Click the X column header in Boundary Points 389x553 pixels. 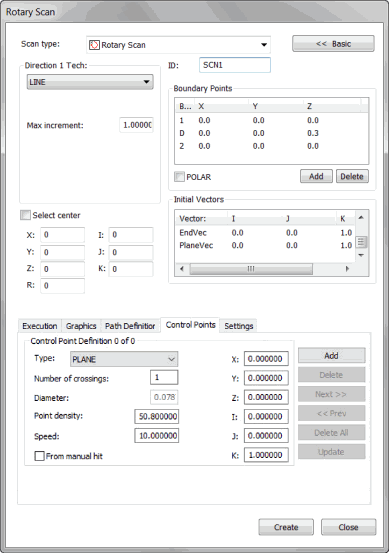222,106
